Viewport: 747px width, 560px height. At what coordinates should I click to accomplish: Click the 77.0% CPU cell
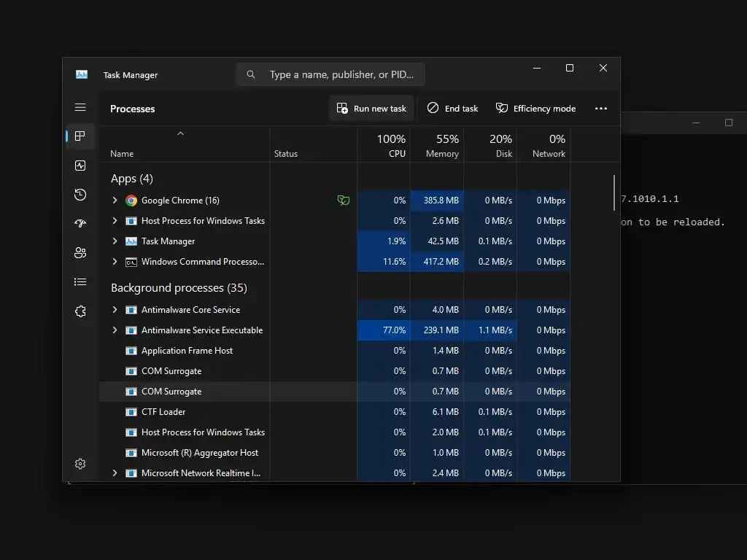coord(384,330)
